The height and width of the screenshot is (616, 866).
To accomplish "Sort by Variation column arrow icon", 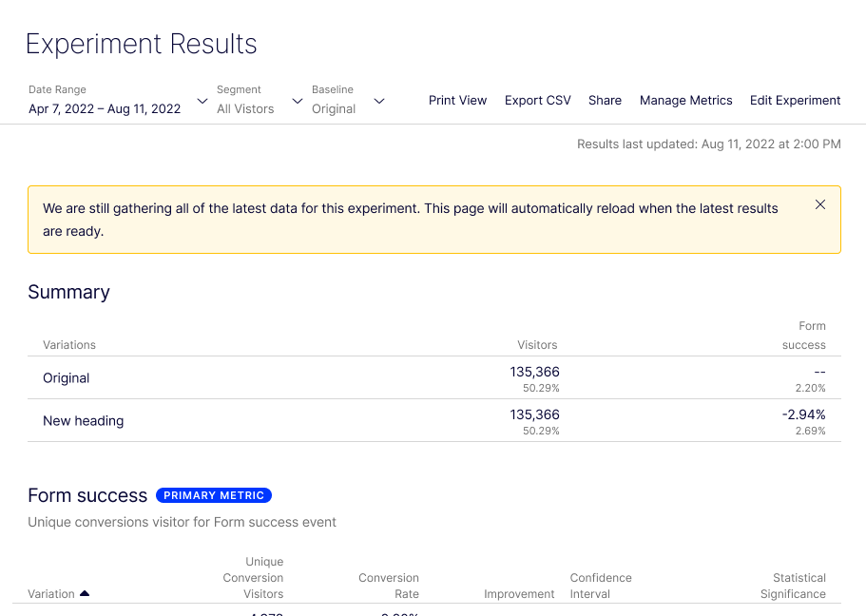I will coord(85,593).
